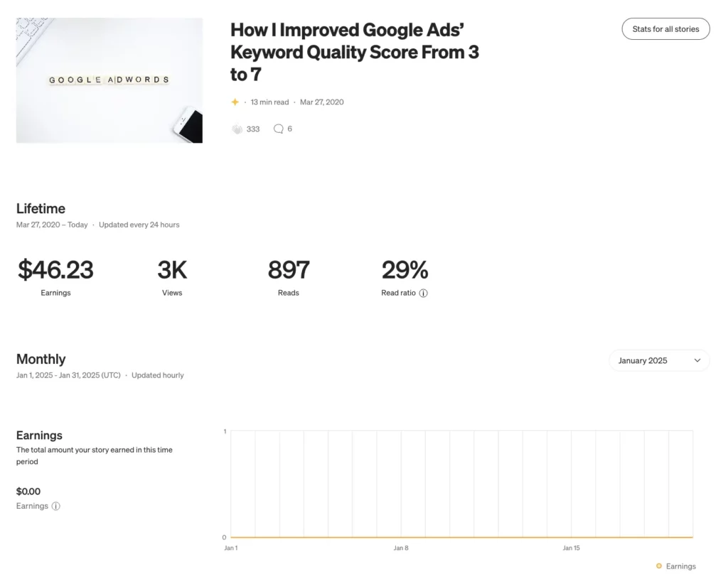Click the Jan 8 chart axis label

401,548
